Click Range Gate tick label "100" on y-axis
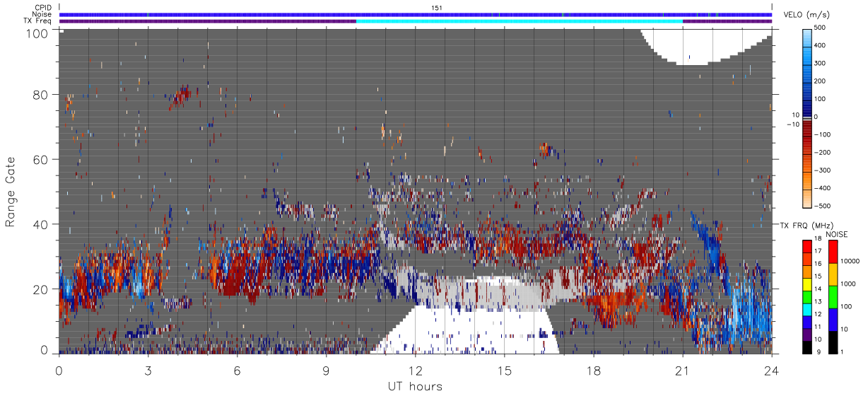The image size is (868, 401). 37,33
